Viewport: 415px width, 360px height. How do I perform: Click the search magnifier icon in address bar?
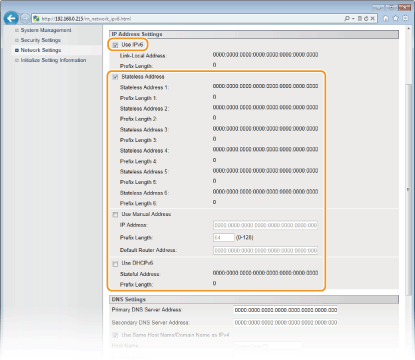(347, 19)
